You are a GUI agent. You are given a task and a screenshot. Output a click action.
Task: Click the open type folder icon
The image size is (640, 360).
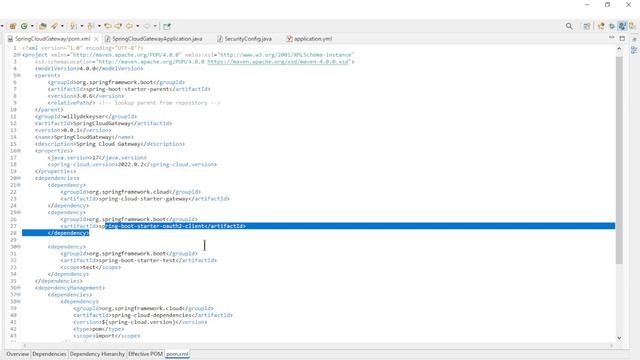click(x=42, y=26)
